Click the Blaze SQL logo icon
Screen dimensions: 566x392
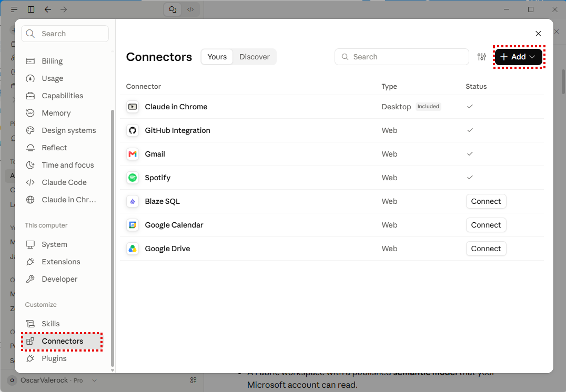[x=133, y=201]
